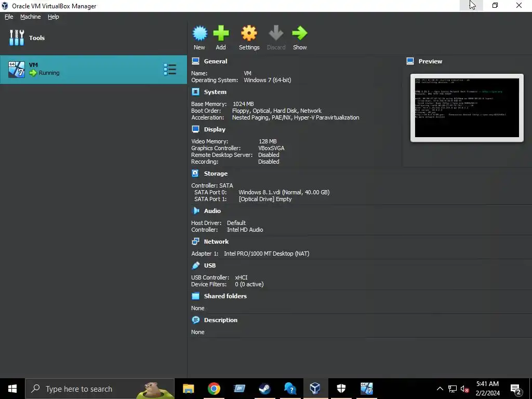Click the Windows 7 (64-bit) OS value
532x399 pixels.
point(268,80)
